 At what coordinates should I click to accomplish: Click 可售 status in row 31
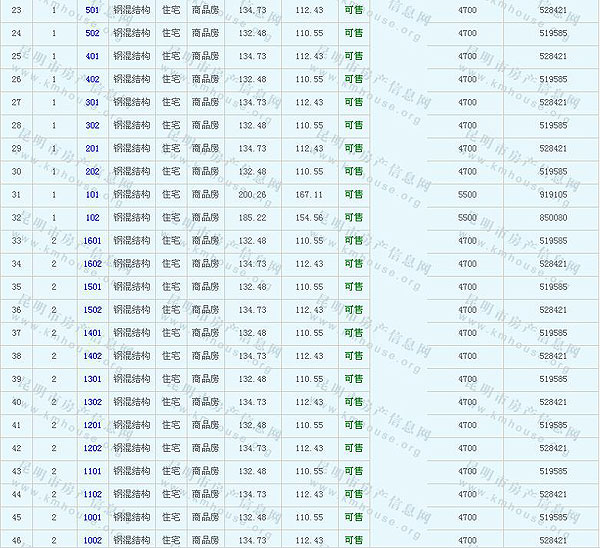(353, 194)
